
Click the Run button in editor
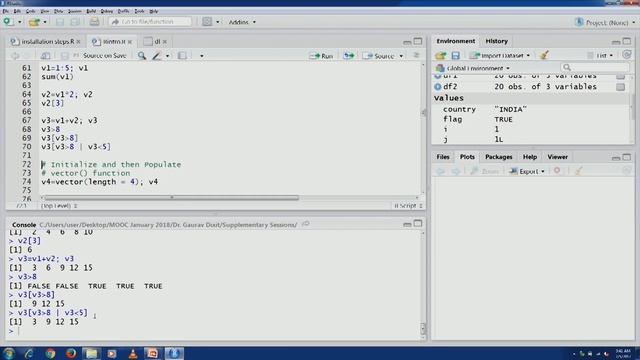pos(322,56)
